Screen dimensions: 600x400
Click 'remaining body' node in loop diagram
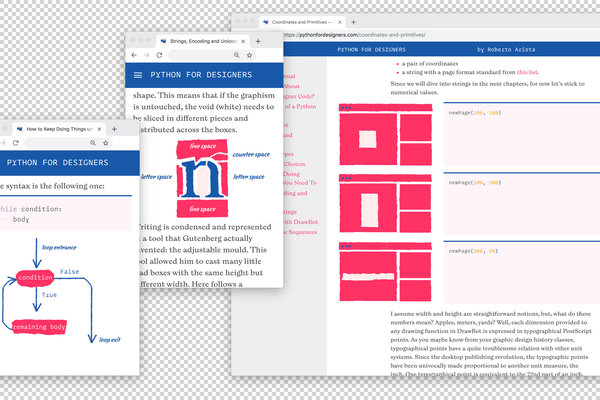(39, 327)
